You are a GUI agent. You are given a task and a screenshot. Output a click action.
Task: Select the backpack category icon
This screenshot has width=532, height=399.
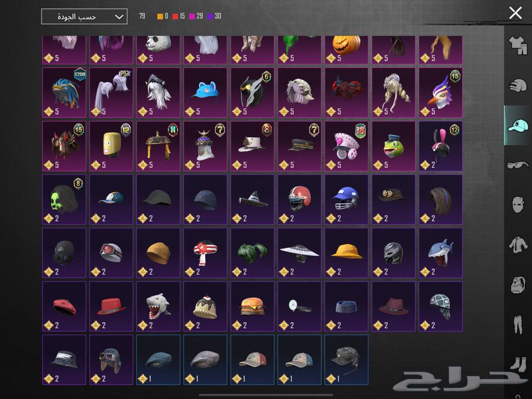[518, 284]
